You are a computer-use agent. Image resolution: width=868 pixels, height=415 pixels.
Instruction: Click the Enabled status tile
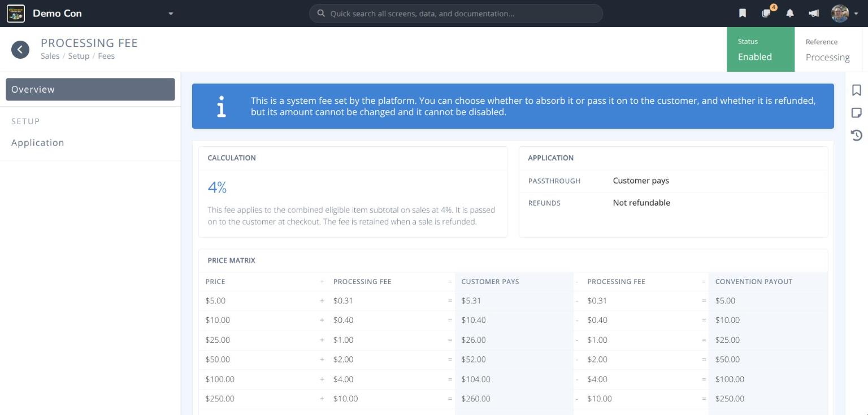point(760,49)
